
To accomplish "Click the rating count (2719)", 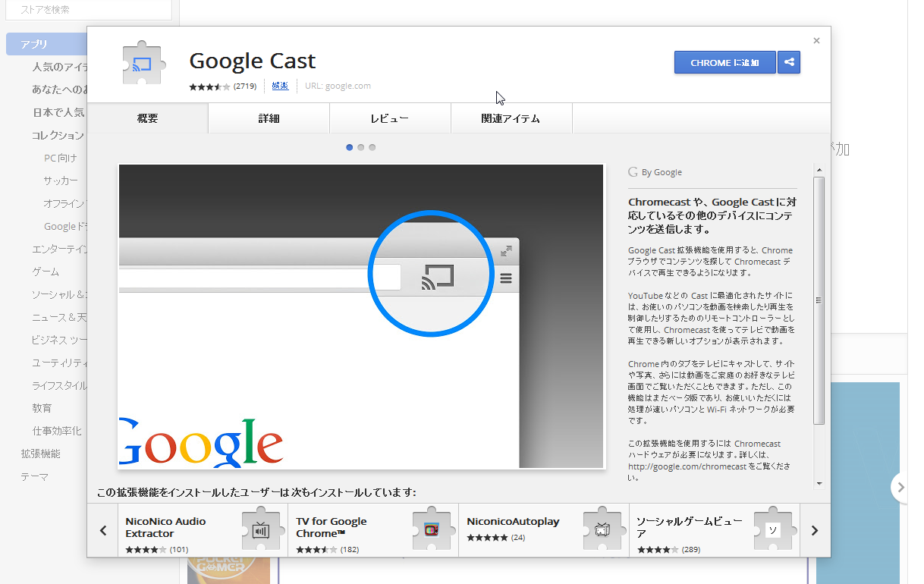I will point(245,86).
